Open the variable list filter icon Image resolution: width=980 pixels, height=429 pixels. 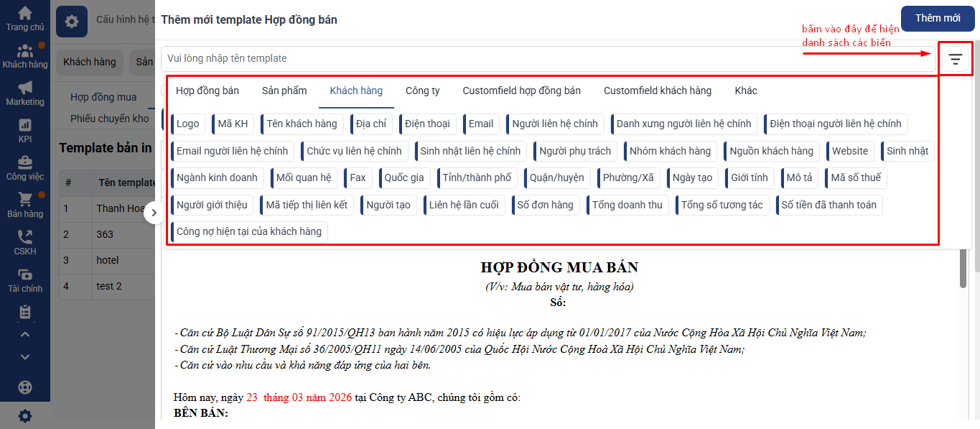pos(955,59)
